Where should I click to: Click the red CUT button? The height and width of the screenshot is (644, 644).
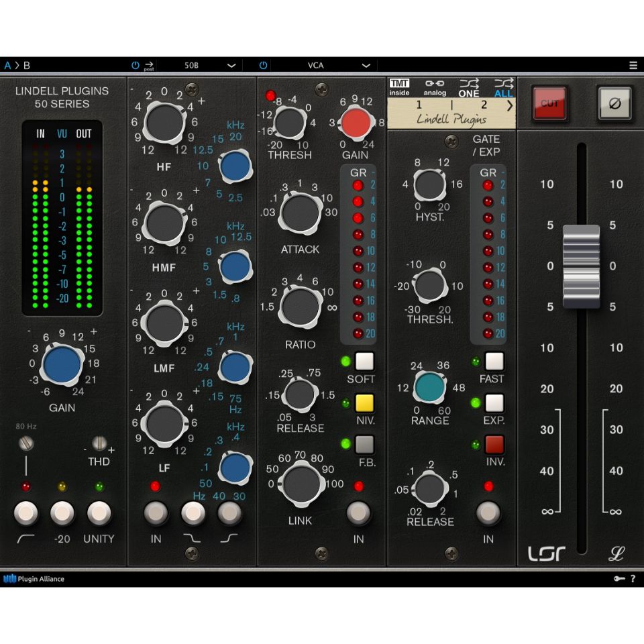point(549,103)
